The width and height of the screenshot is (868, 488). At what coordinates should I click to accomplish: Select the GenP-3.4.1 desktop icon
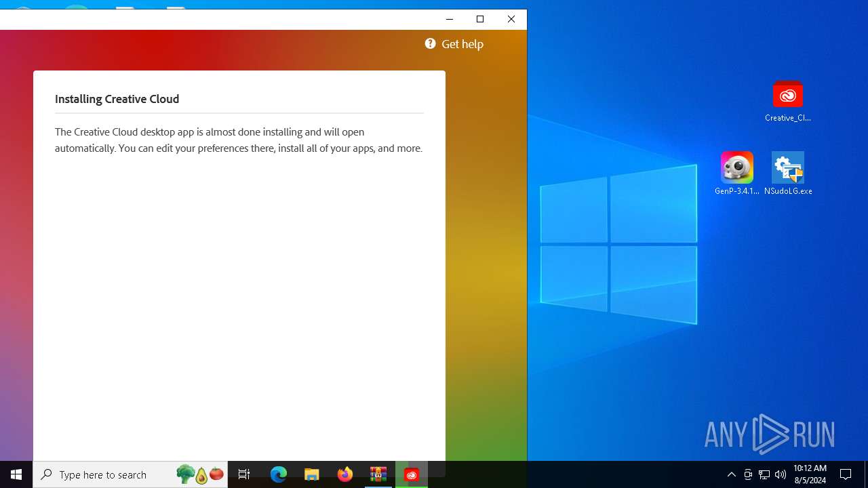[737, 174]
